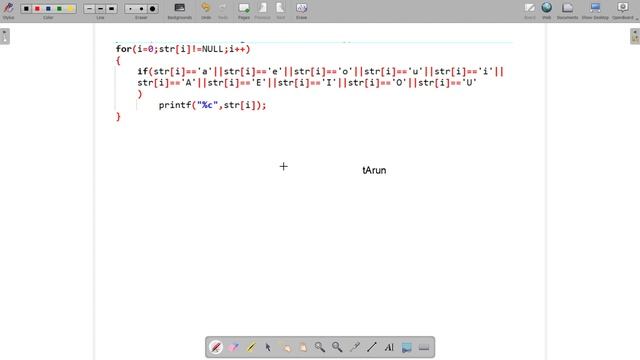Viewport: 640px width, 360px height.
Task: Pick the small eraser size
Action: (130, 9)
